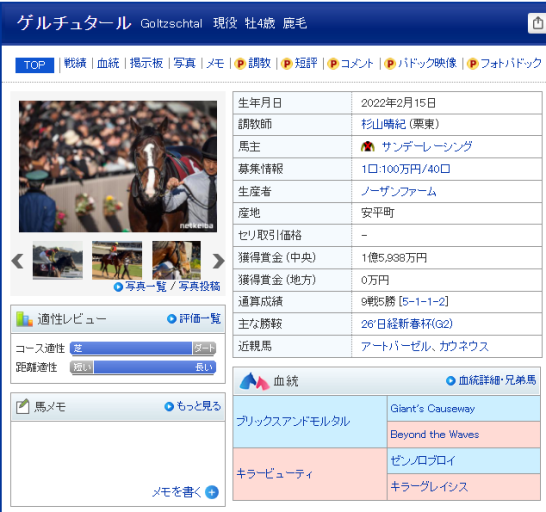Click the 距離適性 short/long bar
This screenshot has width=546, height=512.
click(143, 367)
